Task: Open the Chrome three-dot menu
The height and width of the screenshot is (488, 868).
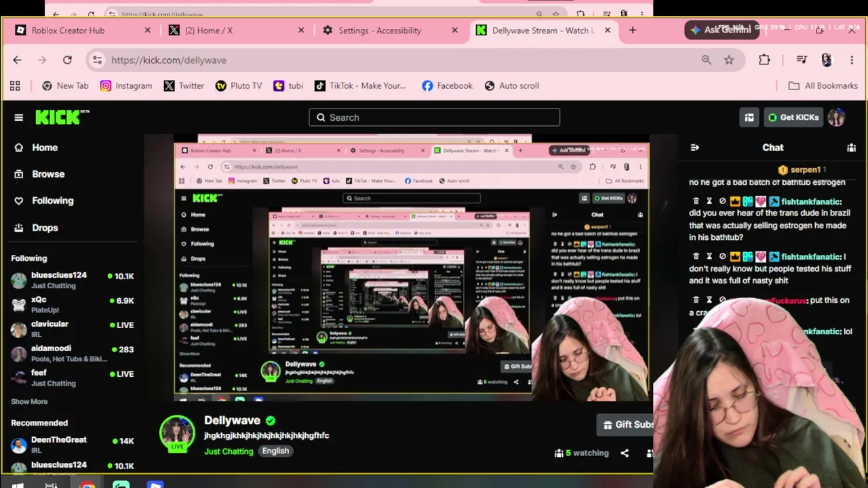Action: point(852,60)
